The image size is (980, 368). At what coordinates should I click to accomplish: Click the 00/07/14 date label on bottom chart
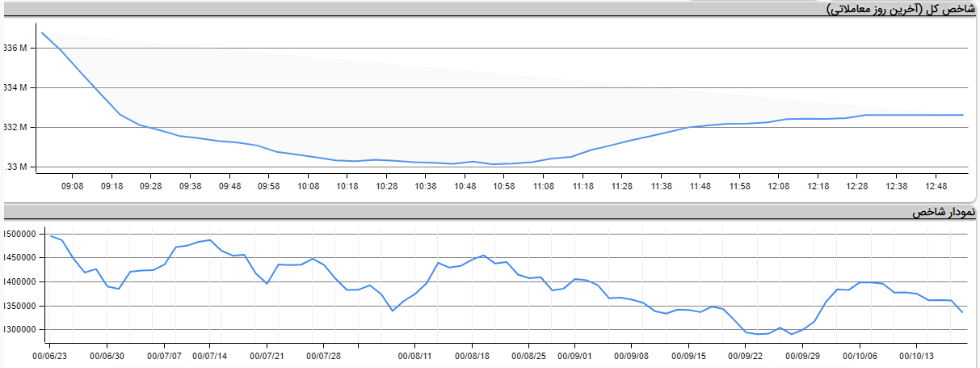209,354
